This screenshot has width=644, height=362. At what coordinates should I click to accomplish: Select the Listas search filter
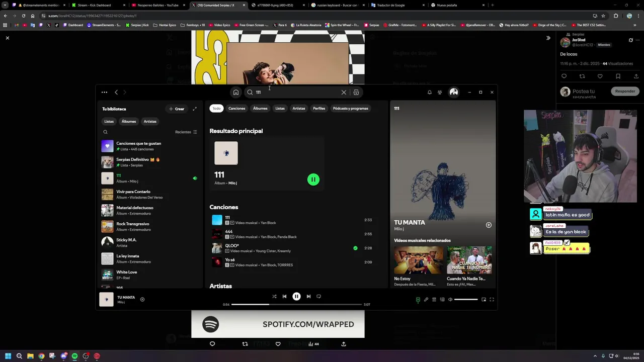[x=280, y=108]
